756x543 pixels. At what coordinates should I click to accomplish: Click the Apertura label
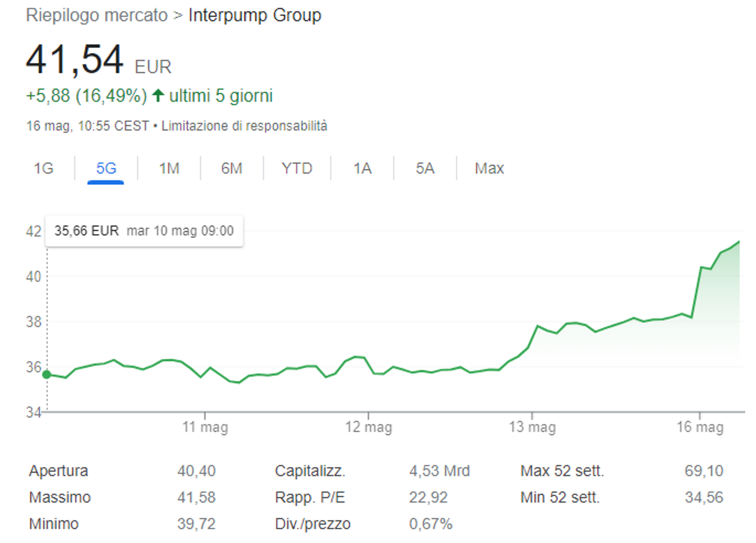coord(58,471)
